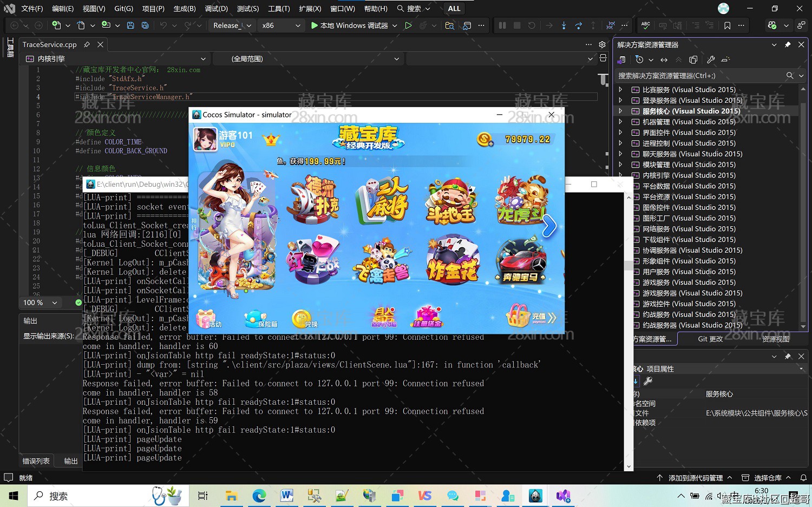Toggle auto-hide pin of Solution Explorer panel
This screenshot has height=507, width=812.
coord(788,44)
